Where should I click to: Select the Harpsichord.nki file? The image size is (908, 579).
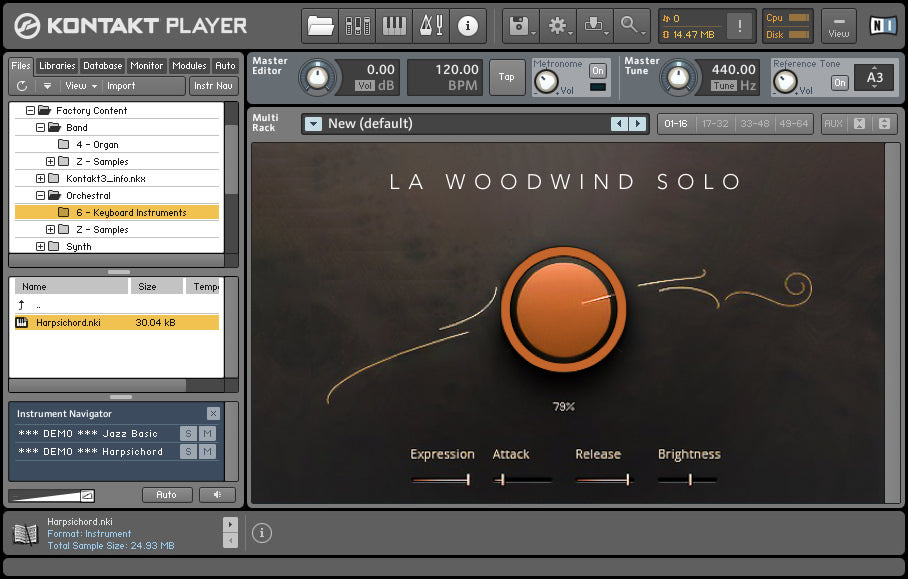click(x=68, y=323)
